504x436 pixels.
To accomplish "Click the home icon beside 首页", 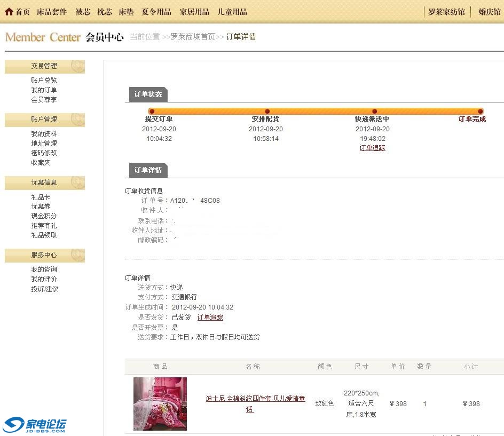I will 9,12.
